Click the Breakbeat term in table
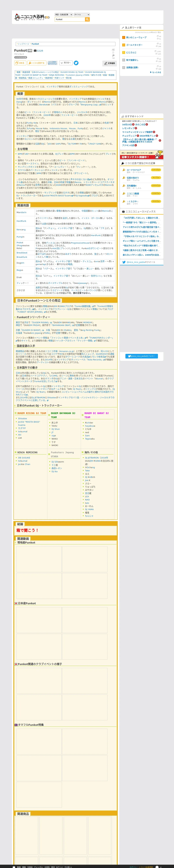The width and height of the screenshot is (174, 868). tap(22, 253)
